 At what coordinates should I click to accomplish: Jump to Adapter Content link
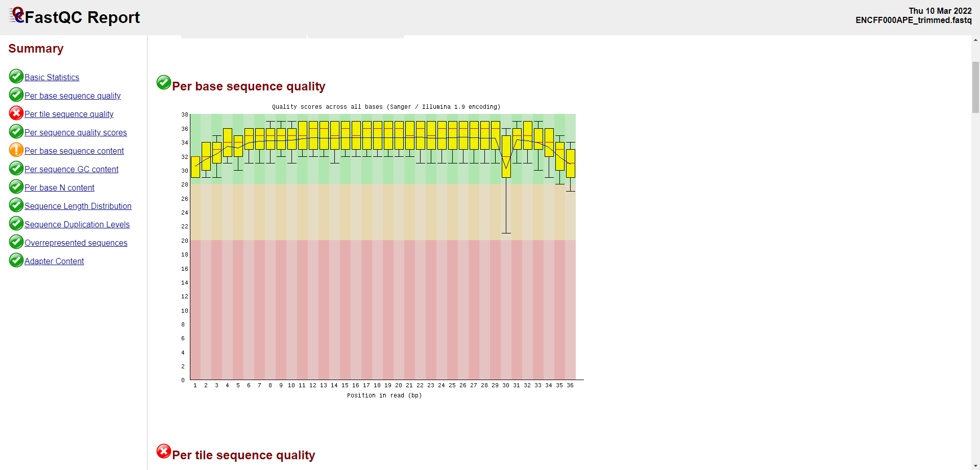[54, 262]
